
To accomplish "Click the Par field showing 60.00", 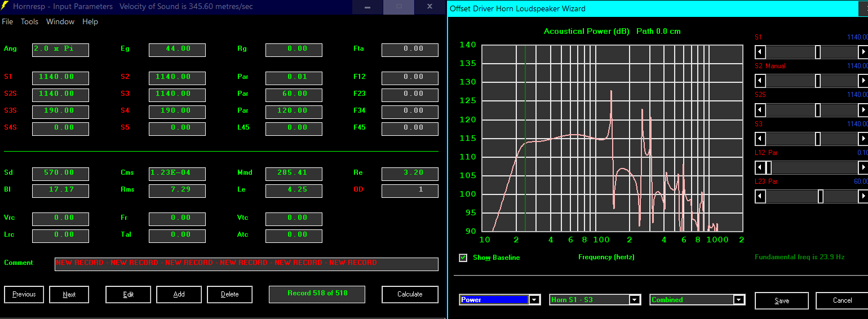I will [294, 95].
